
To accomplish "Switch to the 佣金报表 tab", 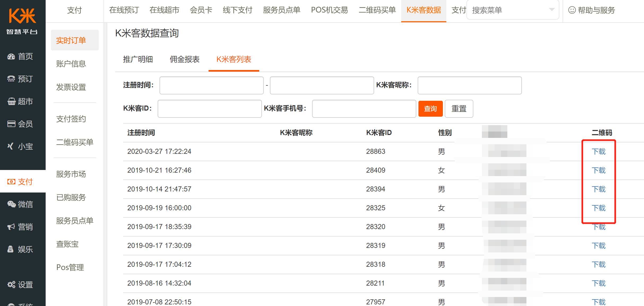I will (185, 59).
